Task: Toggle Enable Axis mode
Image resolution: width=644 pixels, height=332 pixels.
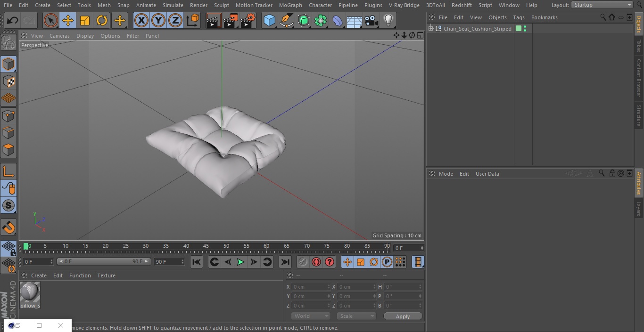Action: 8,171
